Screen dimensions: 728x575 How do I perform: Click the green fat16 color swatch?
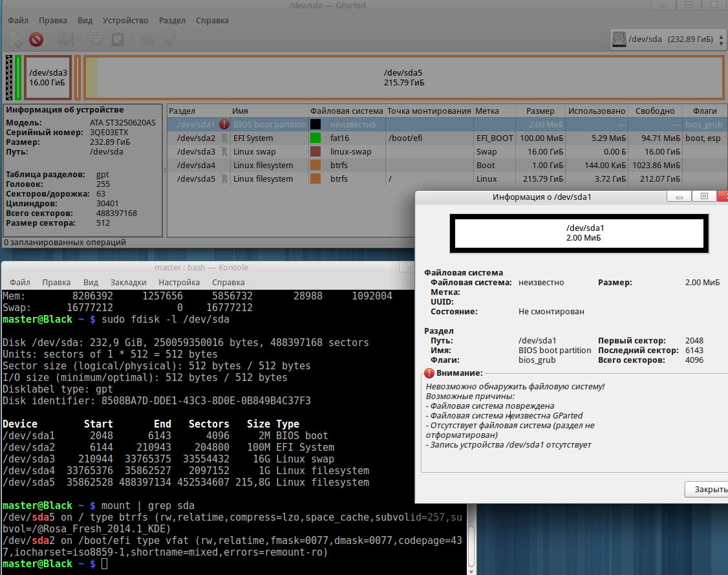coord(316,138)
